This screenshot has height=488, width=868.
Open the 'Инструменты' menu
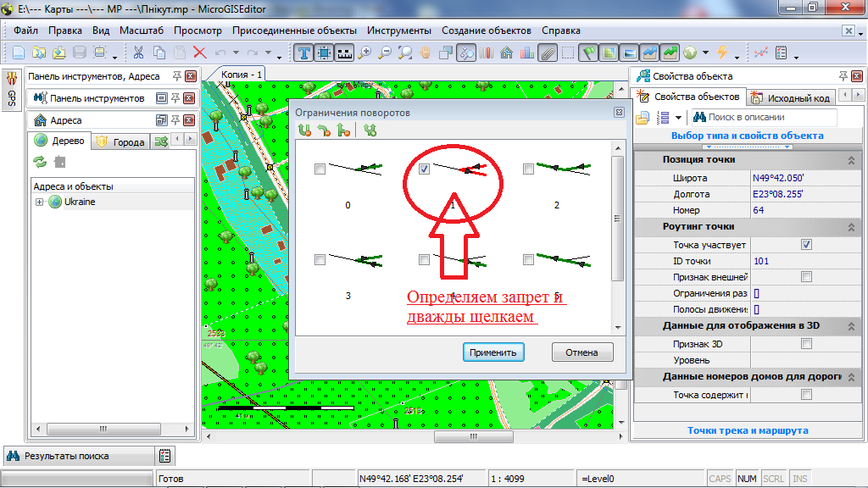click(x=399, y=30)
